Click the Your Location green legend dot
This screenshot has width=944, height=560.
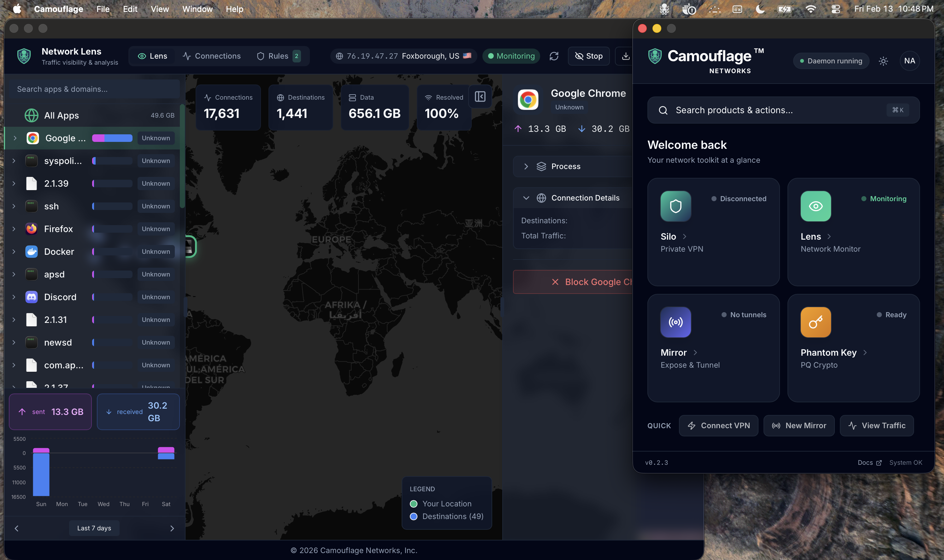point(413,504)
